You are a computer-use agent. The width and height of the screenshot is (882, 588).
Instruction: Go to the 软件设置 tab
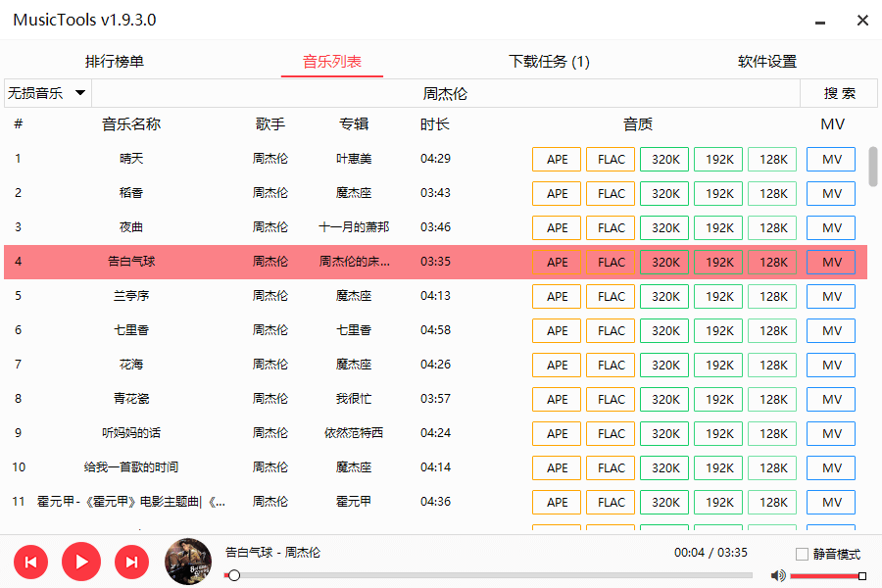point(767,62)
